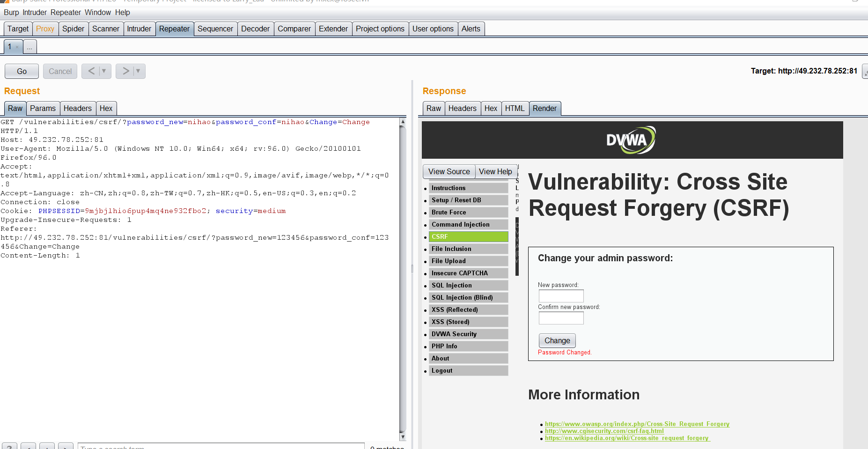This screenshot has height=449, width=868.
Task: Open the Repeater menu in menu bar
Action: 66,12
